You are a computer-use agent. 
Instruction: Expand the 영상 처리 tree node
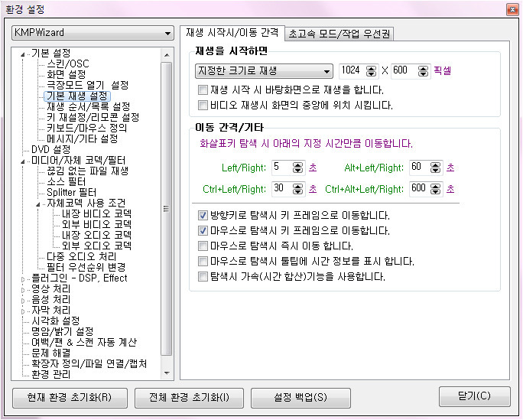coord(23,290)
